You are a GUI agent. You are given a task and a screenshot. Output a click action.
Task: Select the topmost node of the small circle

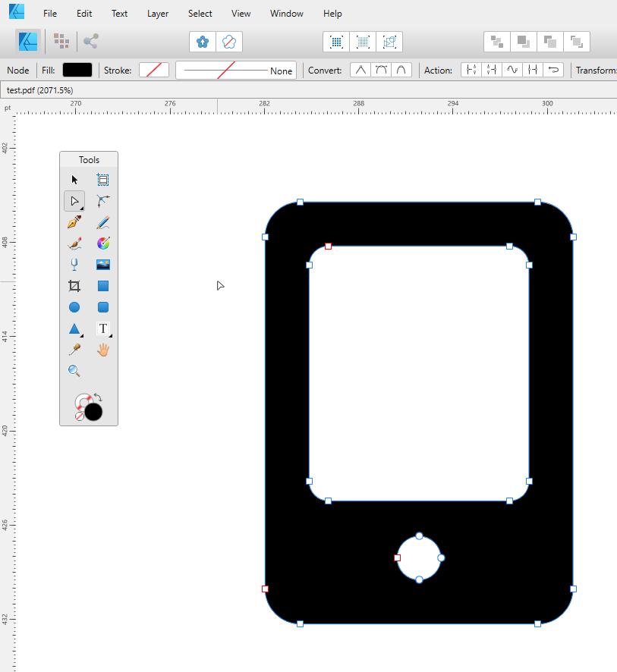click(420, 535)
